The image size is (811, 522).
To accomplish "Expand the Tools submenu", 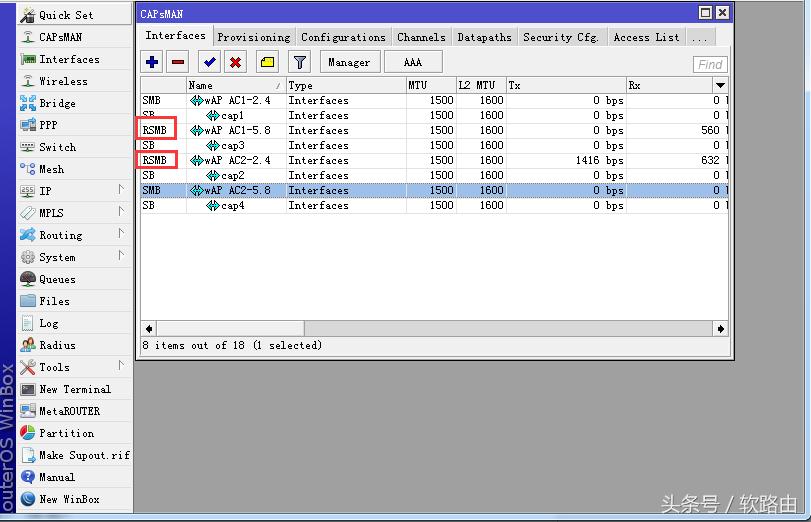I will [121, 365].
